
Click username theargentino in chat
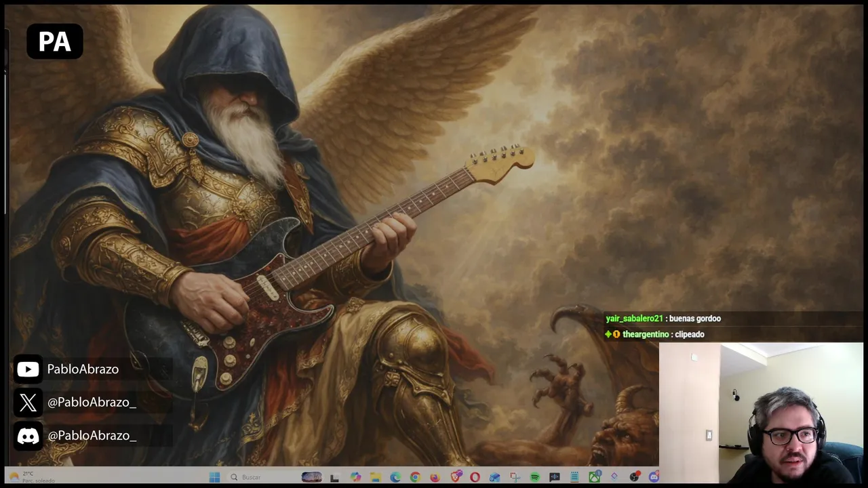(x=646, y=334)
